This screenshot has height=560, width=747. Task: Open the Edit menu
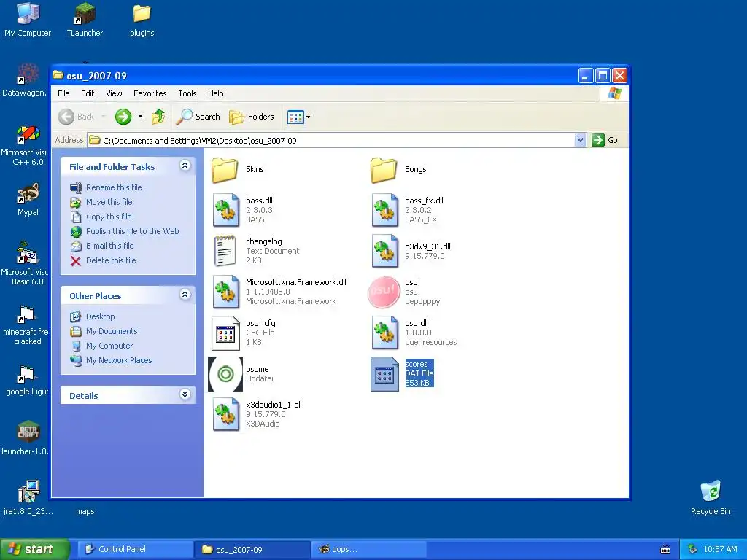(88, 93)
